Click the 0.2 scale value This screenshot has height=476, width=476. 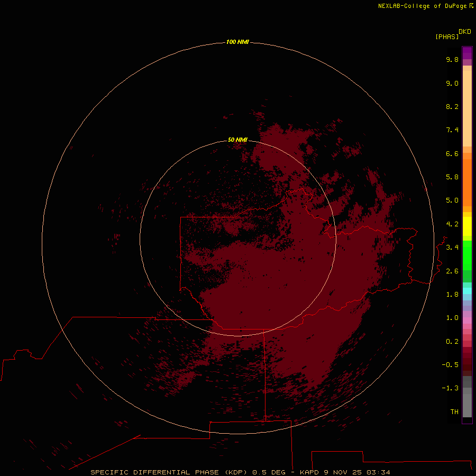point(452,342)
